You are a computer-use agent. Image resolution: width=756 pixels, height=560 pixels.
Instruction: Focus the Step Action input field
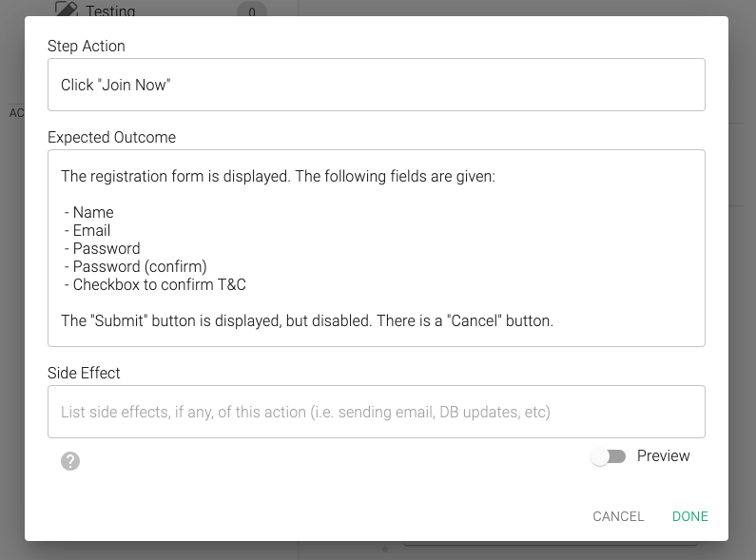pos(376,85)
